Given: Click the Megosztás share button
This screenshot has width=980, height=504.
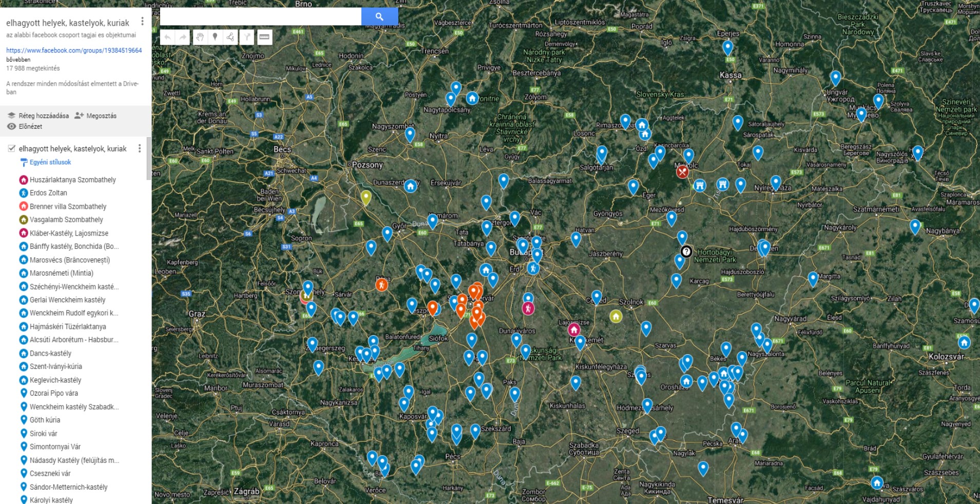Looking at the screenshot, I should coord(96,115).
